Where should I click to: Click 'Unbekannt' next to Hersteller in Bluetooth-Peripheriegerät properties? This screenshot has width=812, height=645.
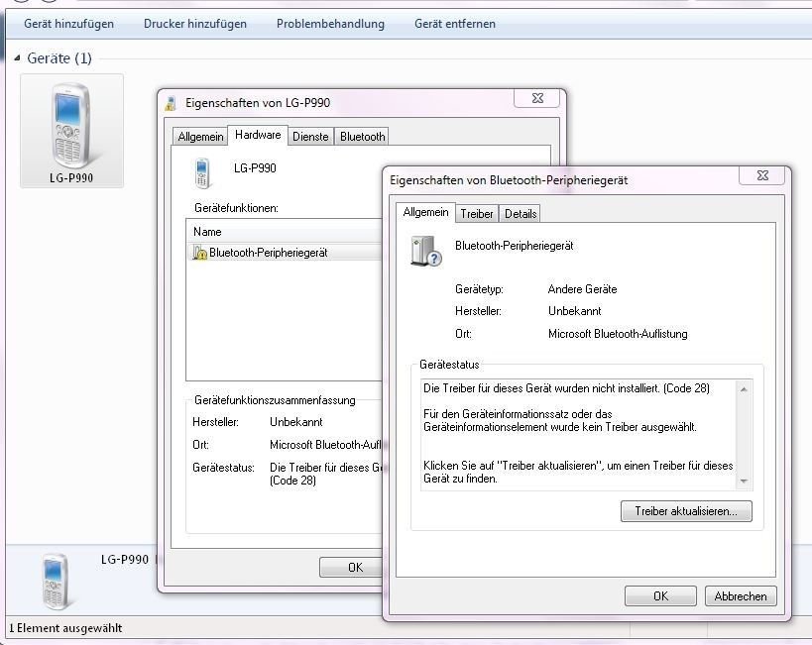(x=575, y=311)
